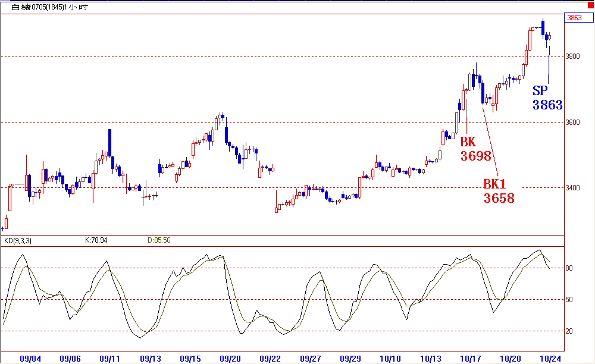Select the red 3863 current price box
595x364 pixels.
click(575, 18)
